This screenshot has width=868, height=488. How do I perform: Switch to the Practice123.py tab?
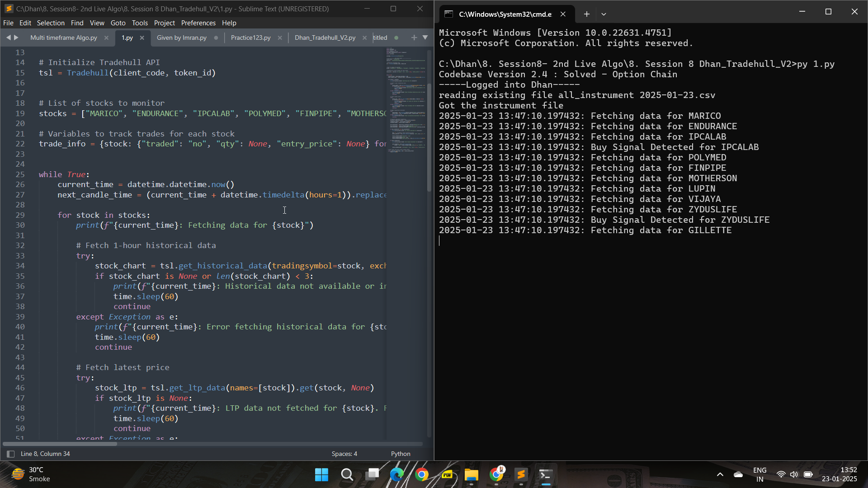pos(250,38)
